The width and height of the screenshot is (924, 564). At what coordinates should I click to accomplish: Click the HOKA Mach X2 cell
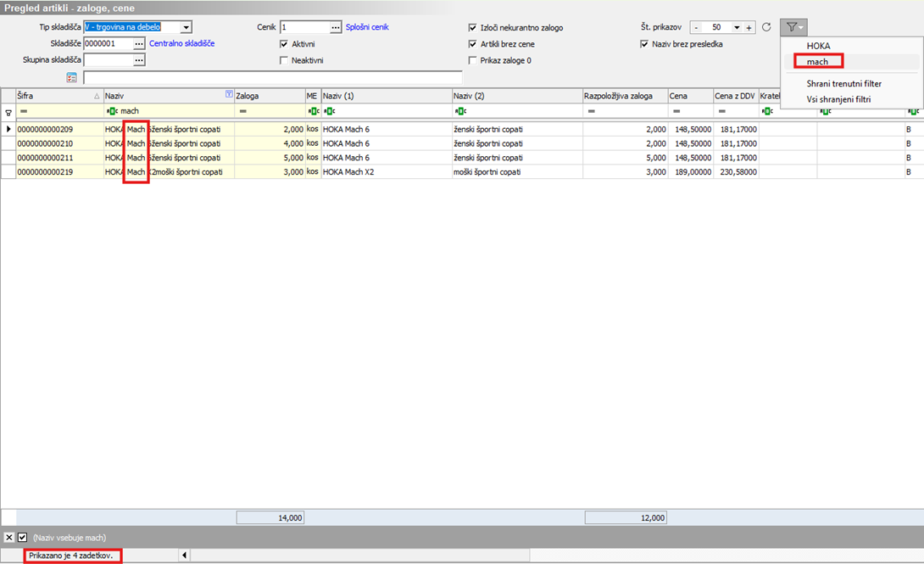[x=387, y=171]
